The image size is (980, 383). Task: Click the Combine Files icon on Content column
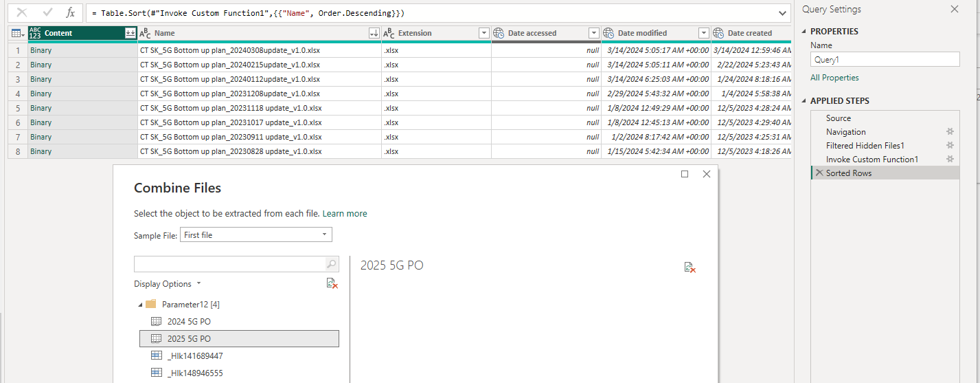coord(130,33)
